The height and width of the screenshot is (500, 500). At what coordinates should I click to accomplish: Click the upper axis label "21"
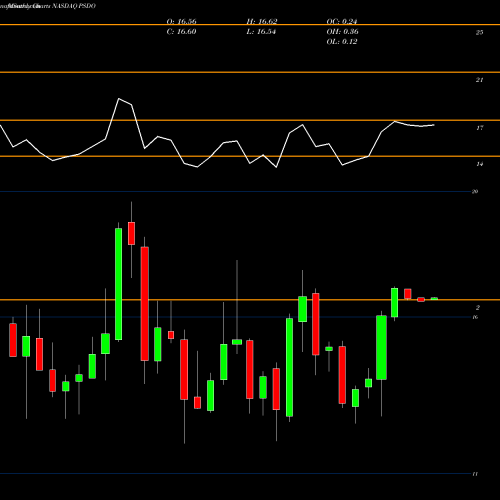coord(479,80)
